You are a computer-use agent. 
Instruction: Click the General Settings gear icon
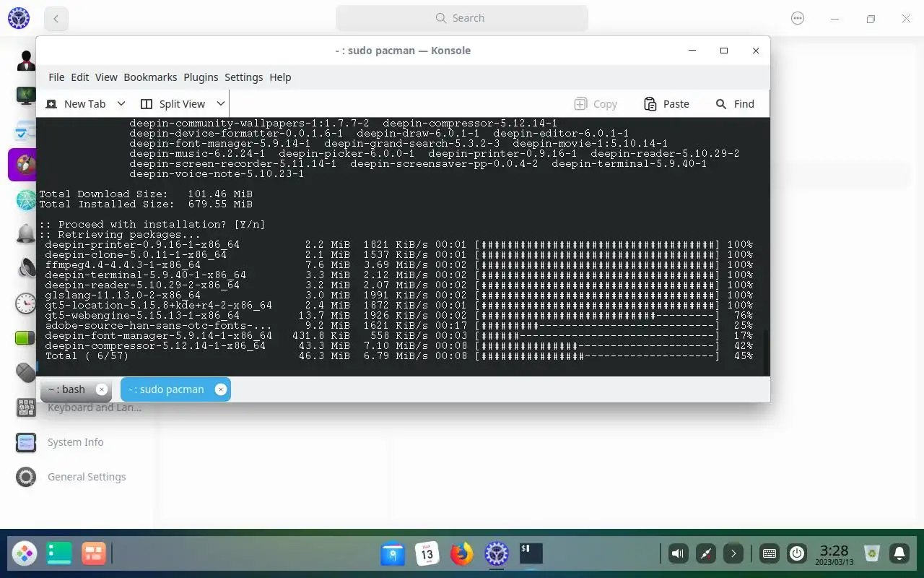[x=26, y=477]
